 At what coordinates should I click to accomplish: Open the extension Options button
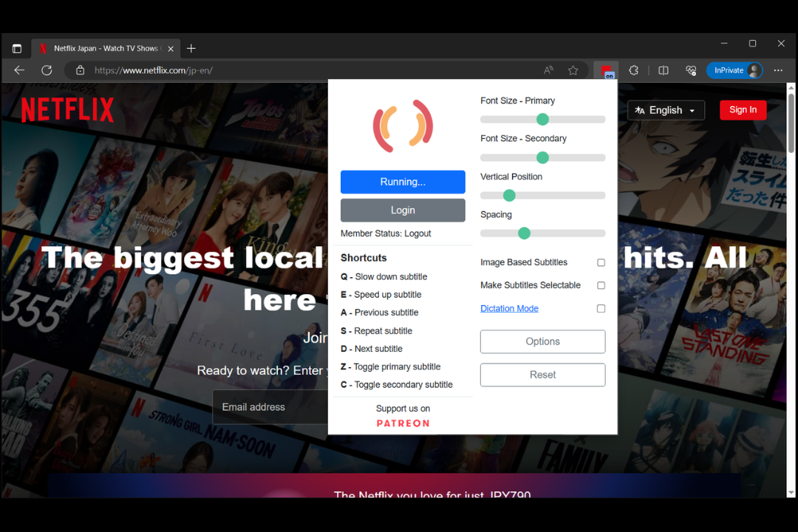click(x=542, y=341)
